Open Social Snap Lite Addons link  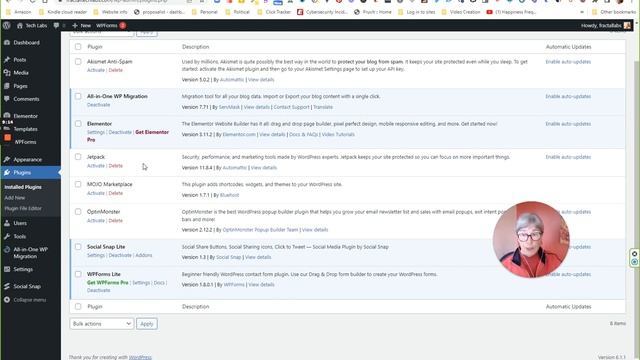144,255
